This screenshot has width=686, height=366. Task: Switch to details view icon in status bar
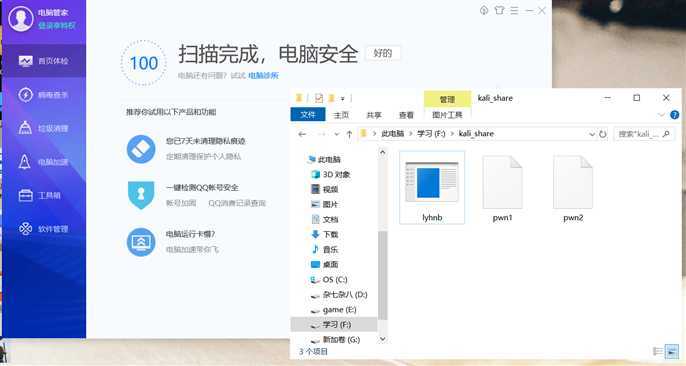pos(658,351)
